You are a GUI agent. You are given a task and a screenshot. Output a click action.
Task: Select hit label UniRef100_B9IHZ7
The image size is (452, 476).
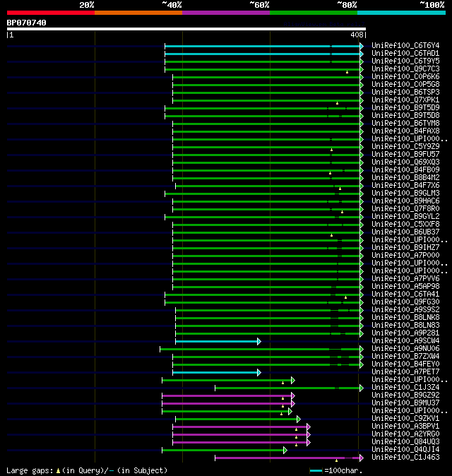pos(405,247)
